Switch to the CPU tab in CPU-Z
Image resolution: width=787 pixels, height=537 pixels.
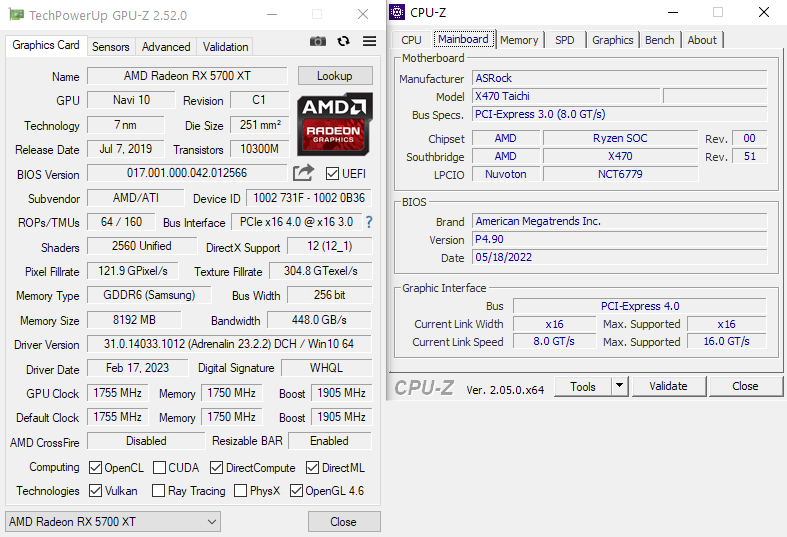tap(411, 40)
